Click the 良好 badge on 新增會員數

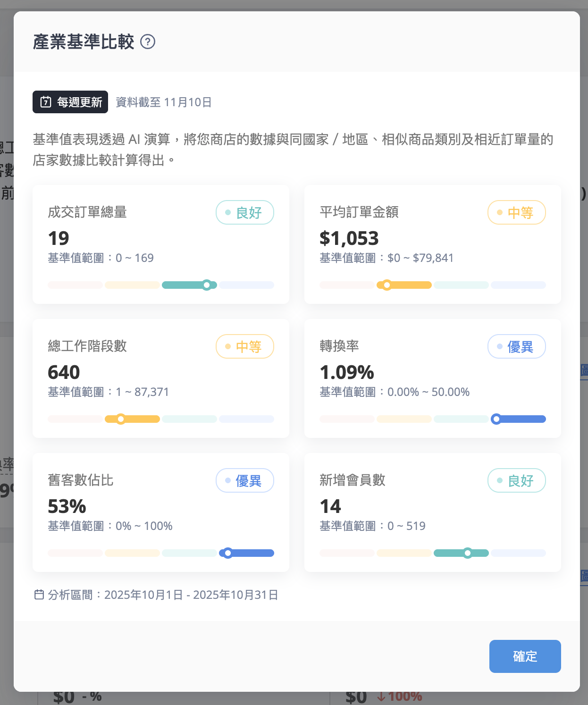click(517, 480)
